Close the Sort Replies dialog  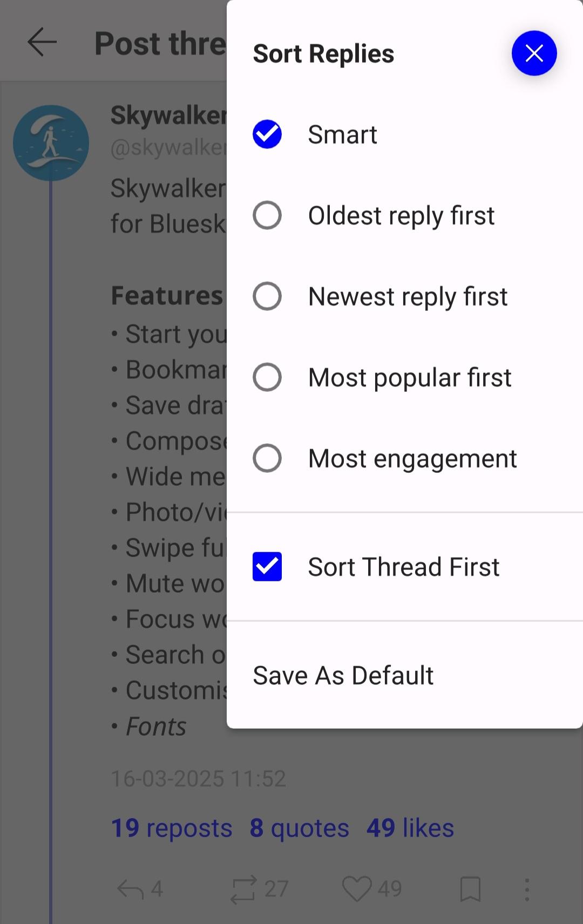534,53
